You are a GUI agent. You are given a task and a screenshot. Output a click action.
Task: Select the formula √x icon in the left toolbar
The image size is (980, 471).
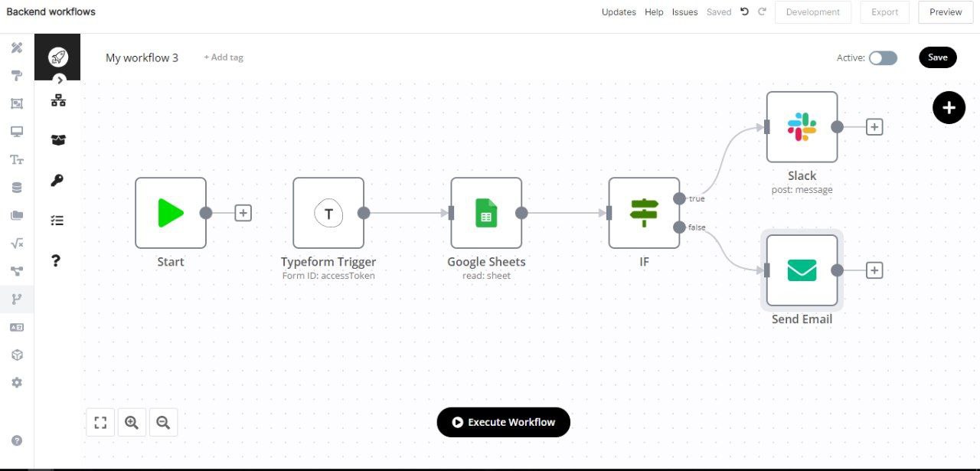(x=17, y=242)
